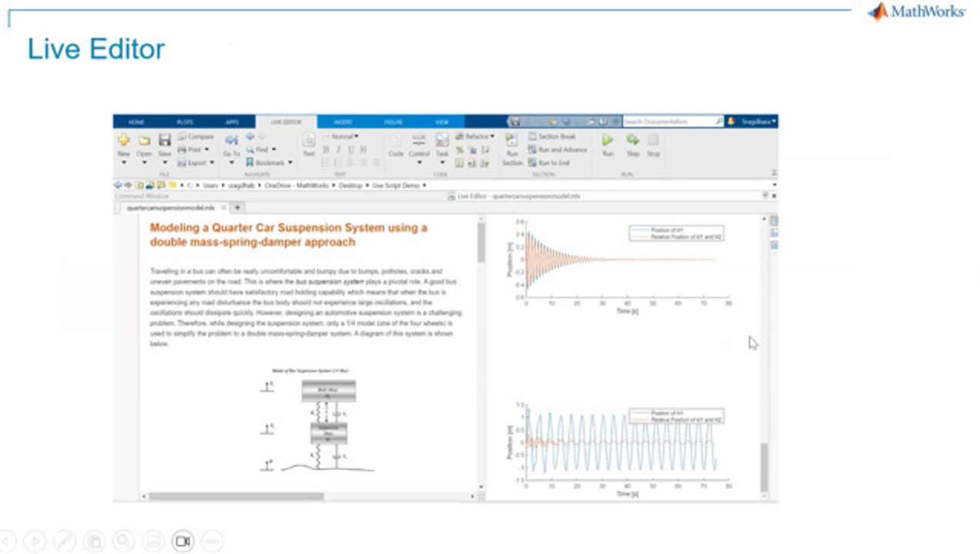Click the Step icon in Run section

click(x=632, y=143)
